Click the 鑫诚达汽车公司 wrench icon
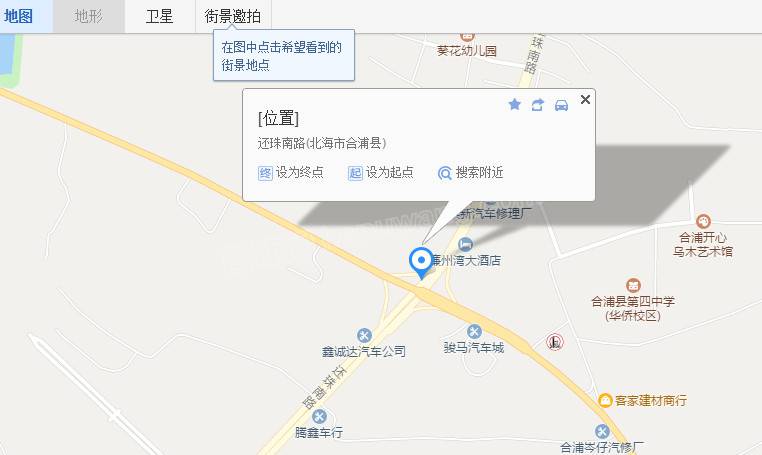The image size is (762, 455). click(x=364, y=335)
